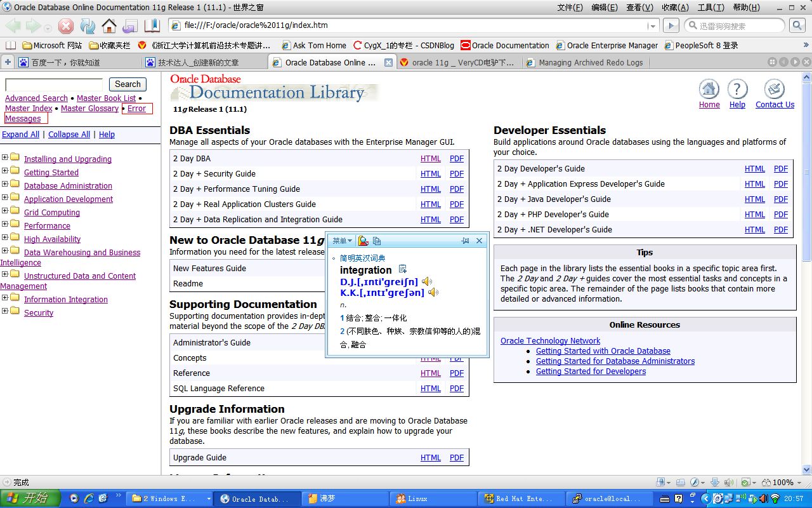
Task: Open the 菜单 dropdown in dictionary popup
Action: pyautogui.click(x=342, y=241)
